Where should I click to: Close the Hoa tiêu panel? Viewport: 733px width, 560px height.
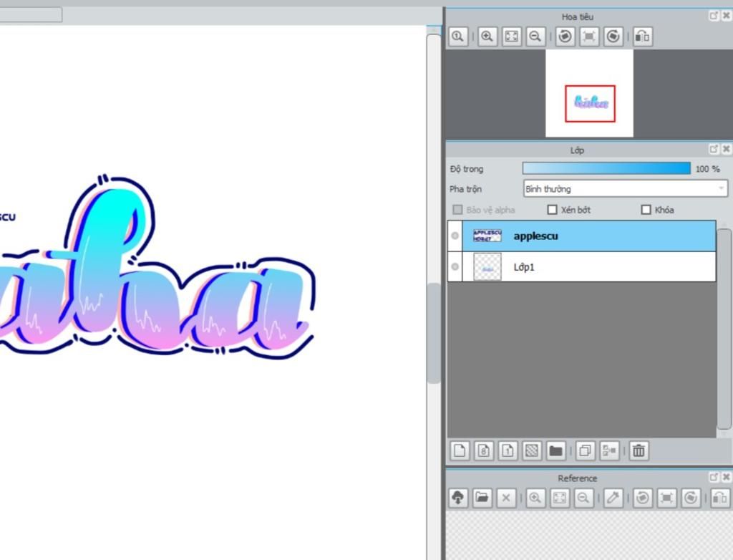(726, 16)
